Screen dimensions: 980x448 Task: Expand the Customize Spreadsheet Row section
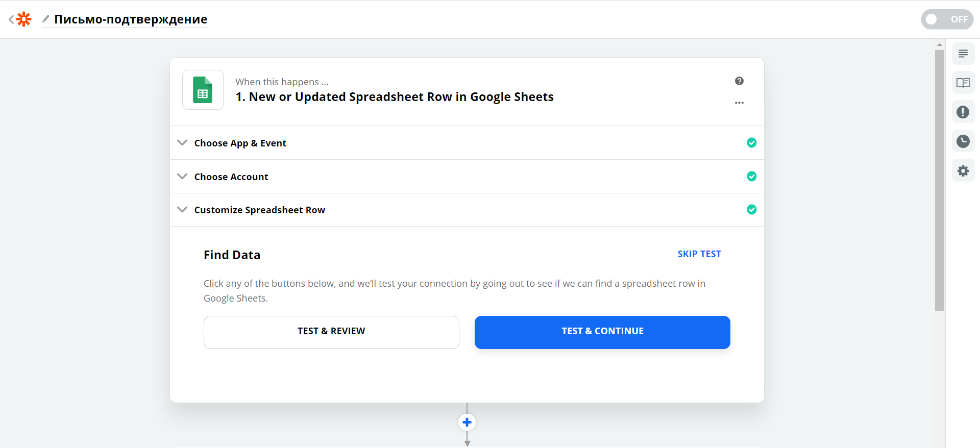click(467, 210)
